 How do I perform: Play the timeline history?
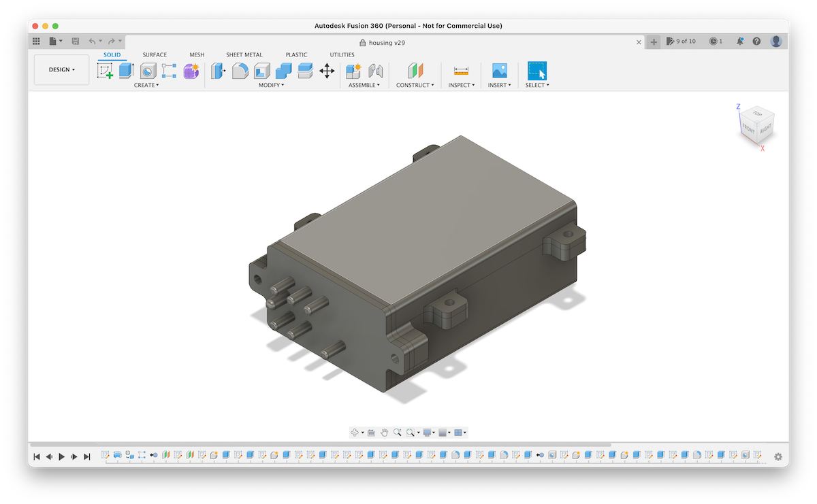click(x=61, y=457)
